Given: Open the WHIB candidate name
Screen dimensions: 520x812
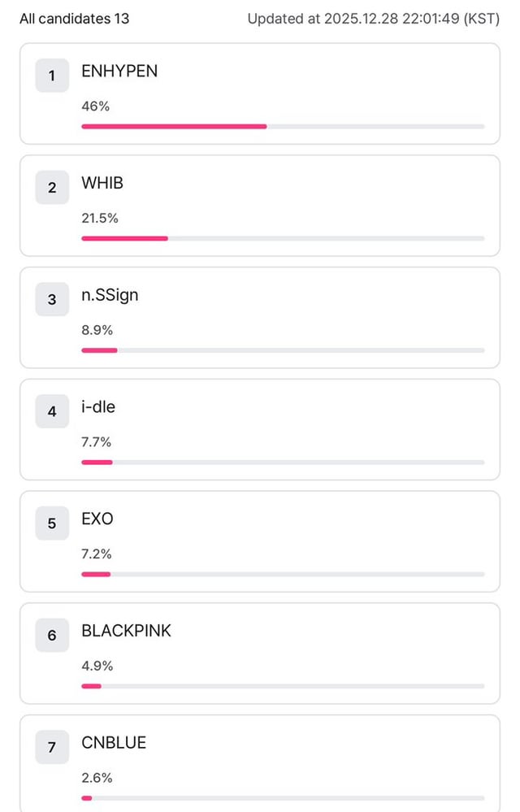Looking at the screenshot, I should point(102,184).
